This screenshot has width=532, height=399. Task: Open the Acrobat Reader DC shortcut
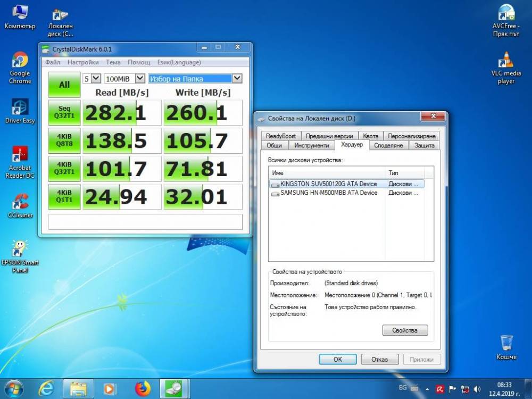[x=20, y=162]
